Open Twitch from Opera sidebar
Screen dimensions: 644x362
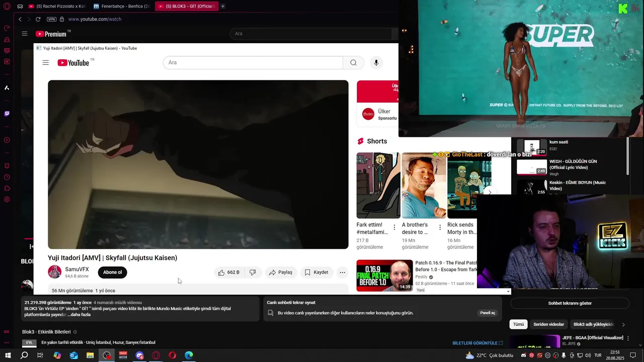7,114
